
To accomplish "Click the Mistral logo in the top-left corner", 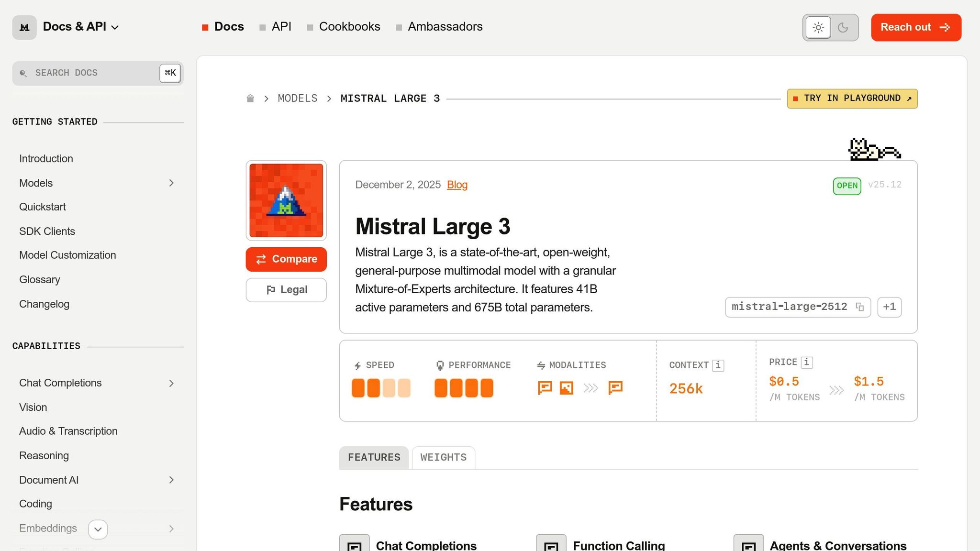I will pos(24,27).
